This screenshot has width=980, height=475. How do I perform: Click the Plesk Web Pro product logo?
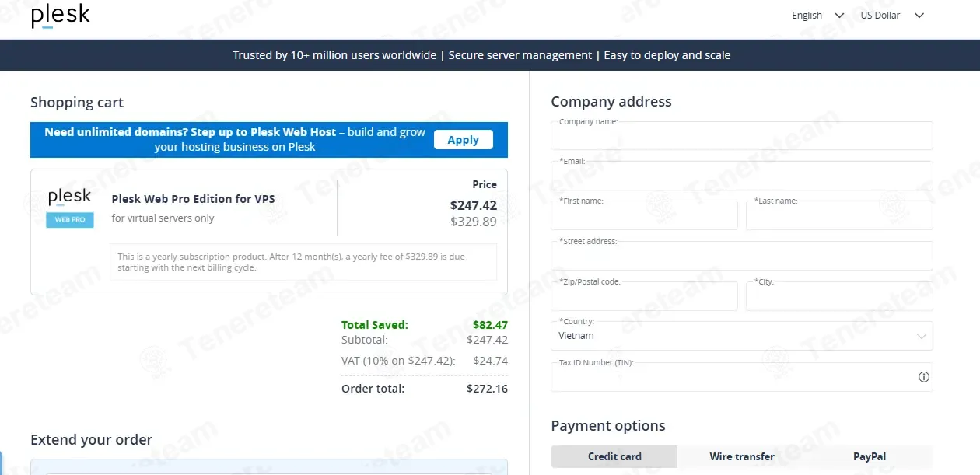[x=70, y=207]
